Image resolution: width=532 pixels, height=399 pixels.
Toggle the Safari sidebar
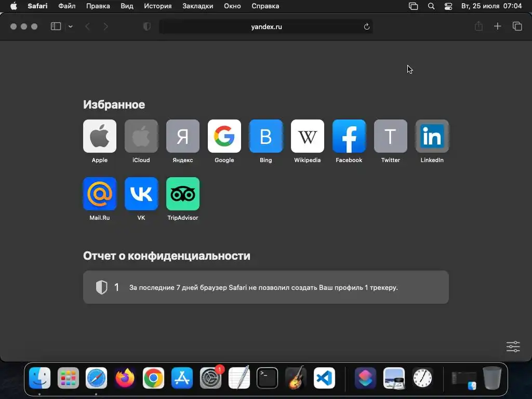pos(56,26)
